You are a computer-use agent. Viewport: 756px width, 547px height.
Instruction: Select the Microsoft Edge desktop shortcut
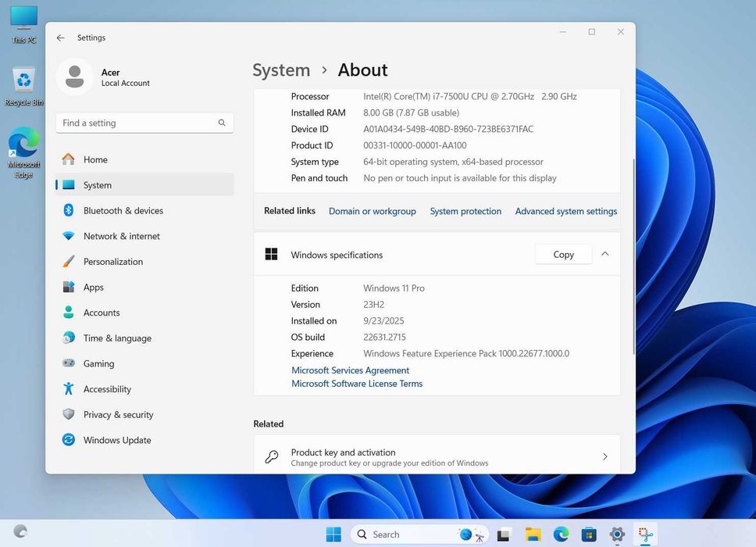tap(23, 153)
